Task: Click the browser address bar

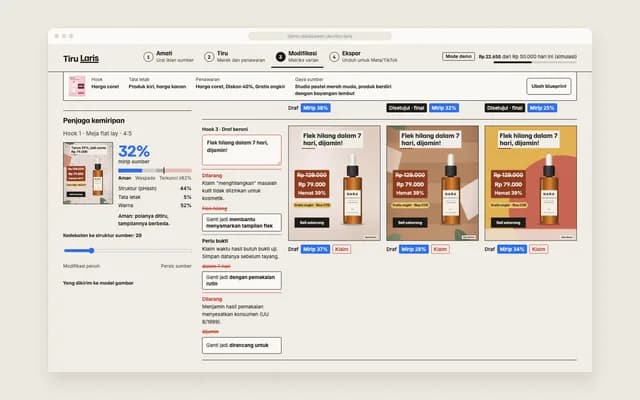Action: coord(320,36)
